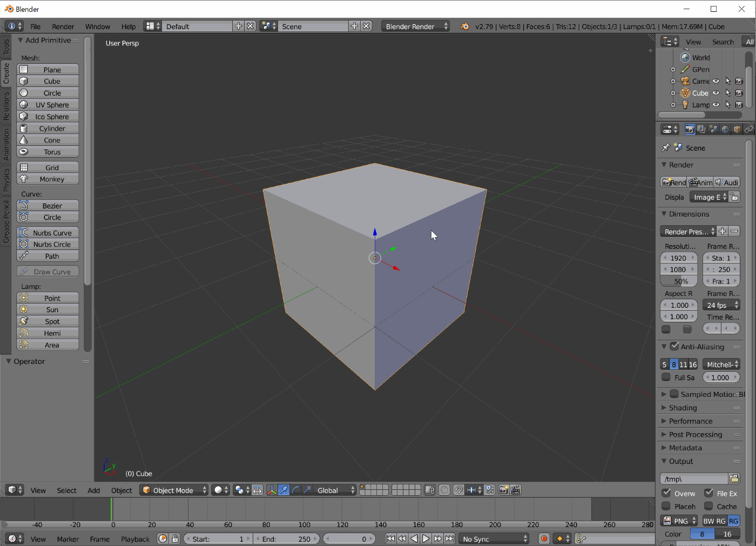756x546 pixels.
Task: Adjust the 50% resolution percentage slider
Action: pyautogui.click(x=679, y=281)
